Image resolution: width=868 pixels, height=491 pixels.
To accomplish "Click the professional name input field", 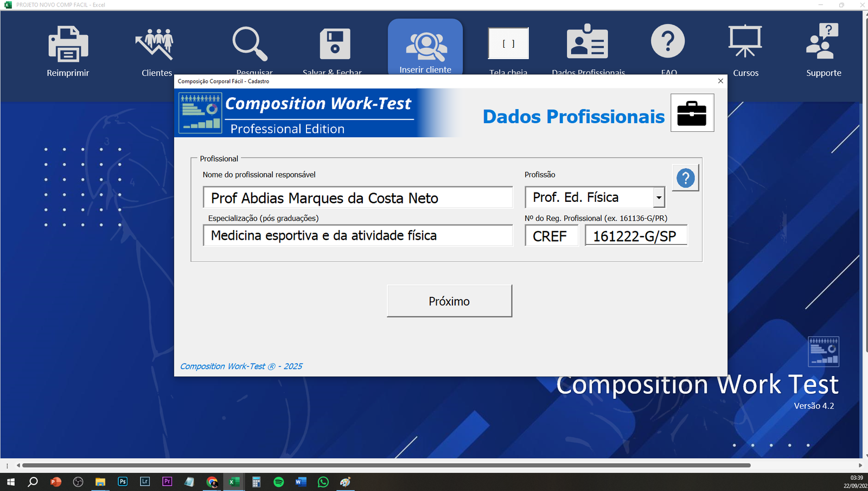I will (x=358, y=197).
